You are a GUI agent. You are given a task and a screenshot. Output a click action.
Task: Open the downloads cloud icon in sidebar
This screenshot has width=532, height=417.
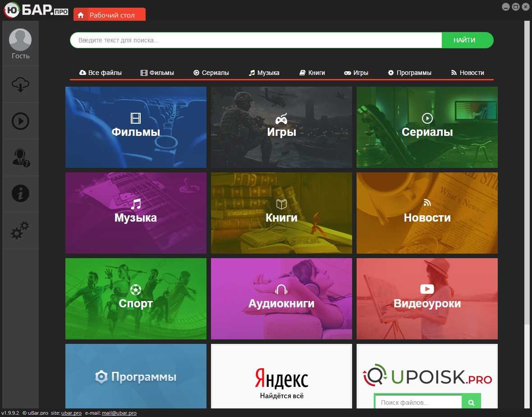tap(20, 84)
